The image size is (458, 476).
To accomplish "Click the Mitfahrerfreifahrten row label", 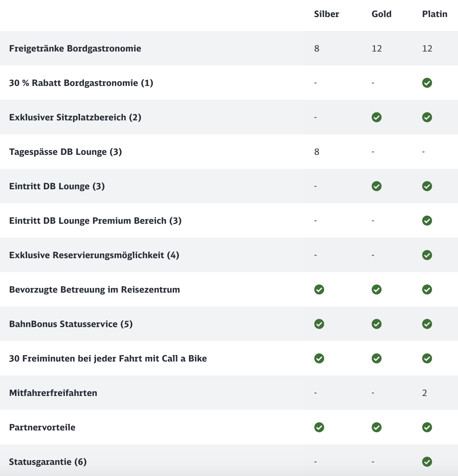I will point(53,393).
